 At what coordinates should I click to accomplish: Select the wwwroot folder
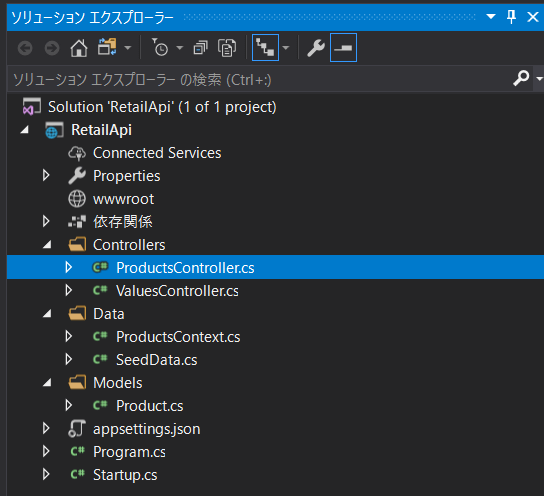click(123, 199)
